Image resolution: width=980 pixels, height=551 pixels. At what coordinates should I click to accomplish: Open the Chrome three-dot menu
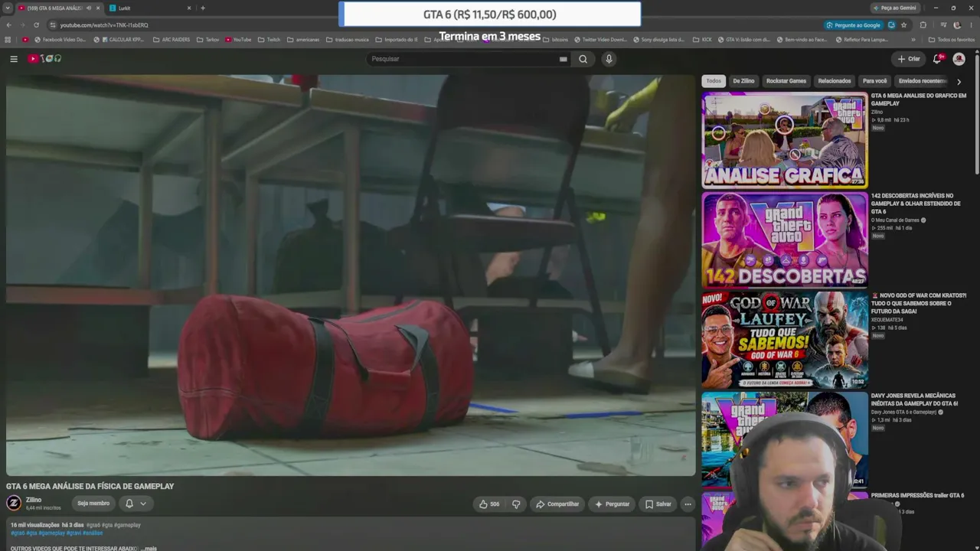[971, 25]
